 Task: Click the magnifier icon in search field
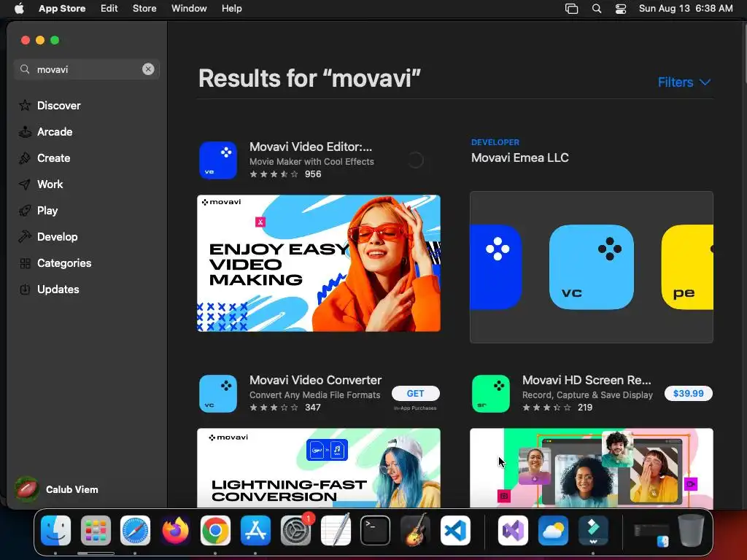(x=25, y=69)
